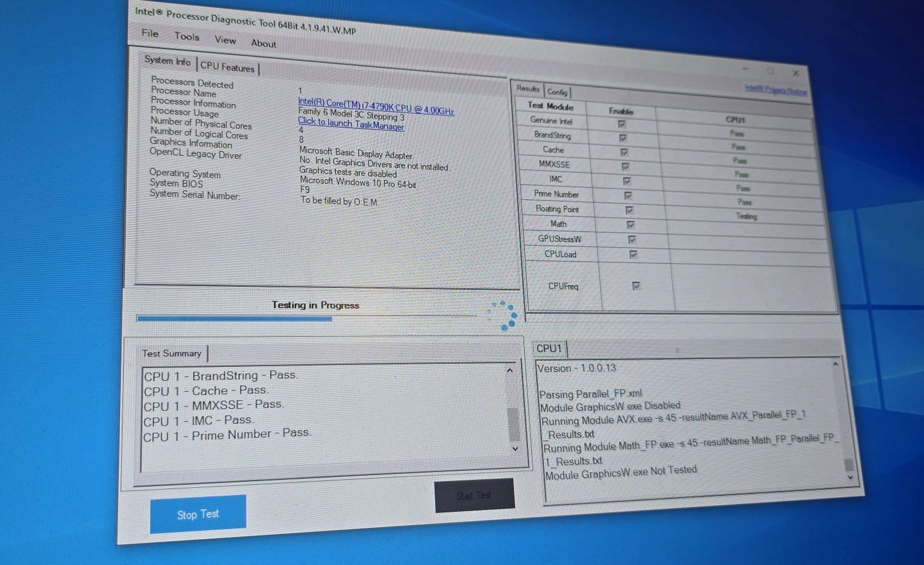Toggle the Math enable checkbox

tap(631, 225)
